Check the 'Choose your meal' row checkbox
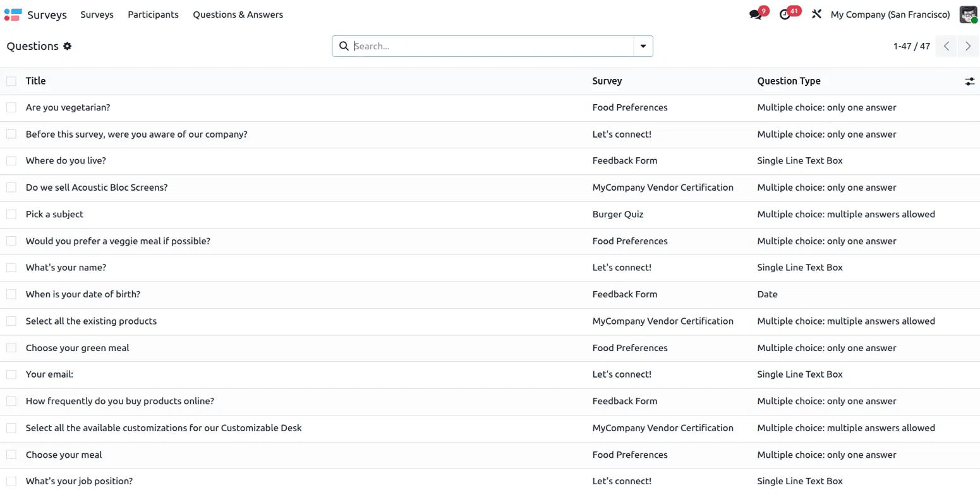The image size is (980, 495). pos(11,455)
